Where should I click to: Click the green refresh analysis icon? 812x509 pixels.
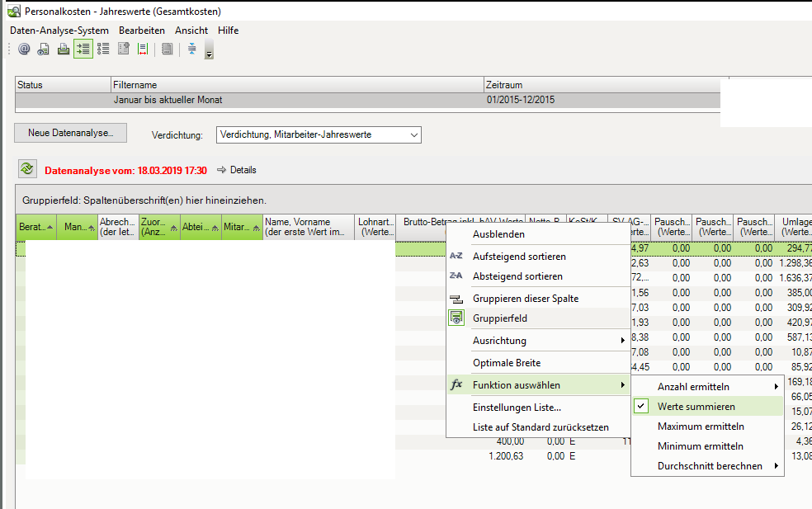pyautogui.click(x=27, y=169)
